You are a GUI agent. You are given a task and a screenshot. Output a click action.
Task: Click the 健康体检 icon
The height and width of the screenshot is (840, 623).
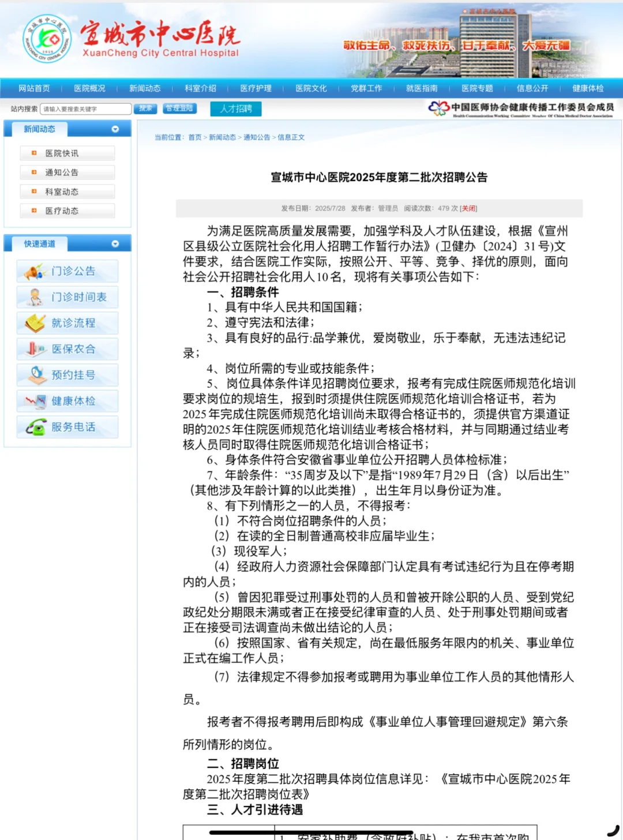coord(36,401)
